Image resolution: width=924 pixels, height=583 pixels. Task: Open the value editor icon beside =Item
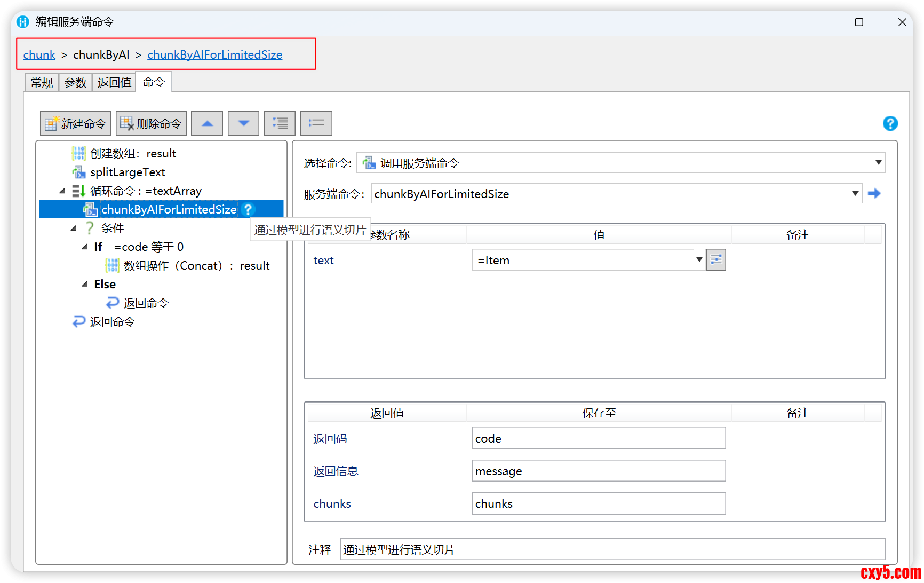point(716,260)
